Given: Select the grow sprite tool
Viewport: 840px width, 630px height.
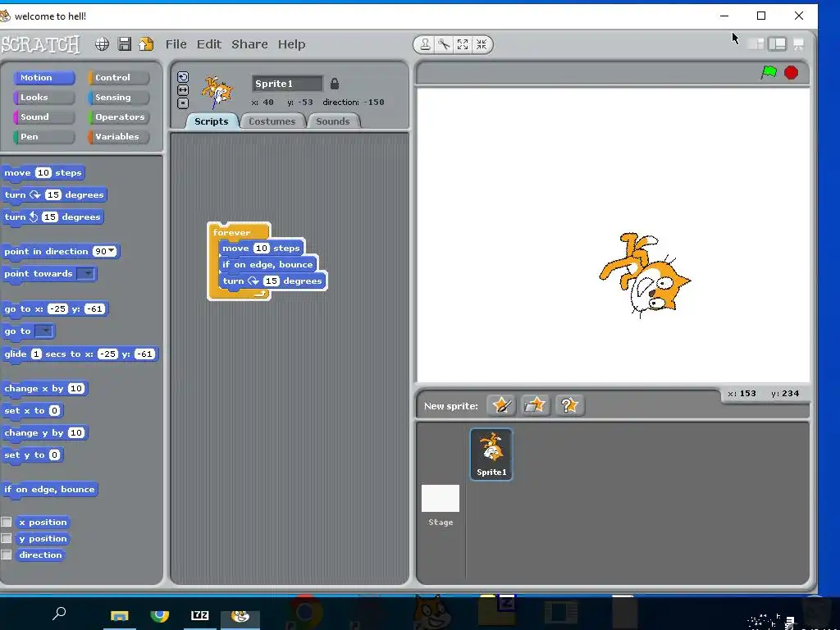Looking at the screenshot, I should click(x=463, y=44).
